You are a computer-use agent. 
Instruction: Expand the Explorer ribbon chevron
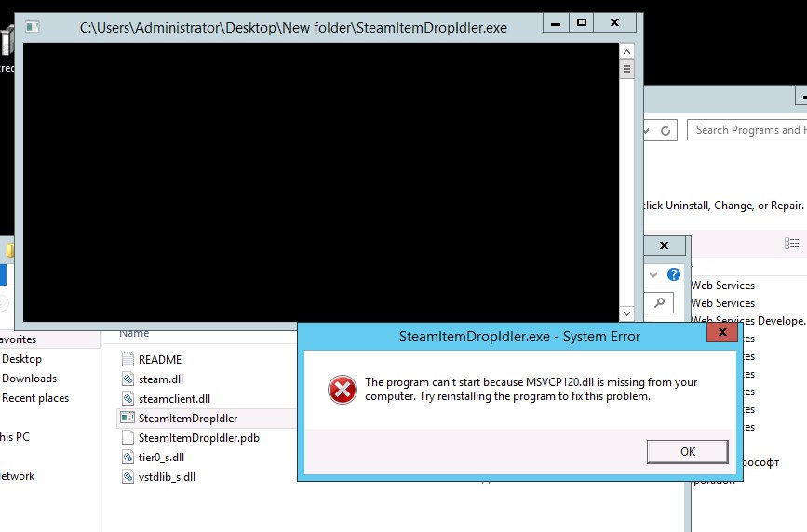pos(653,274)
